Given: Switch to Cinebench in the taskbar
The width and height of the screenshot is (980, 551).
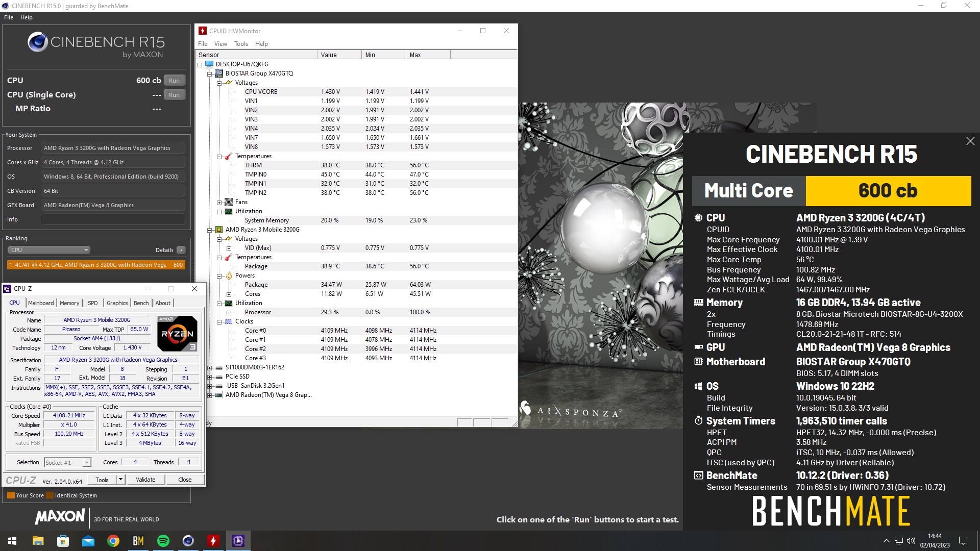Looking at the screenshot, I should tap(188, 541).
